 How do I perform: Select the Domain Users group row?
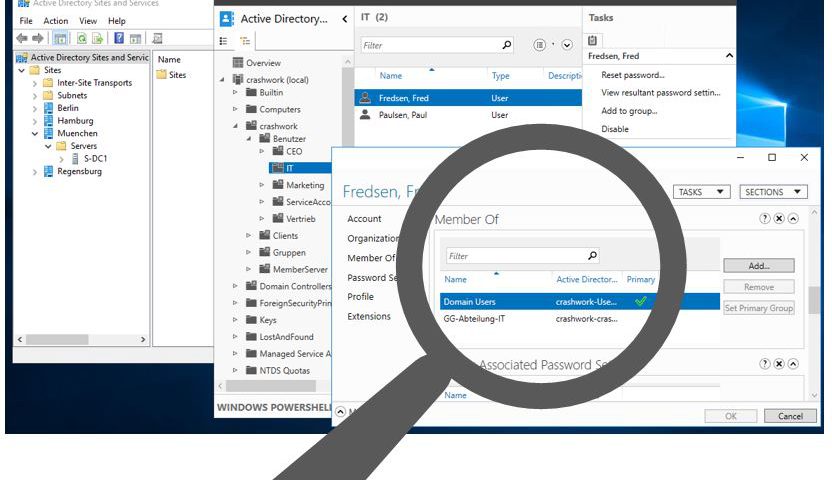coord(579,301)
